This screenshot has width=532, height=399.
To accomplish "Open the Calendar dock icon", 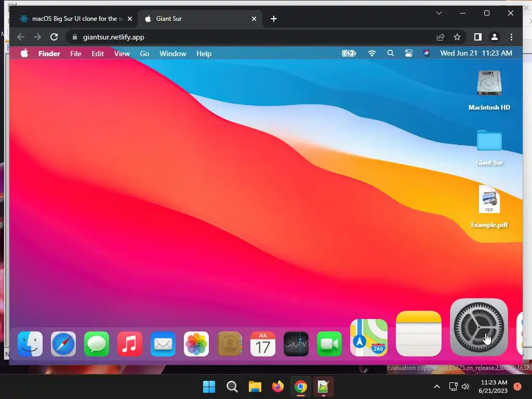I will coord(263,344).
